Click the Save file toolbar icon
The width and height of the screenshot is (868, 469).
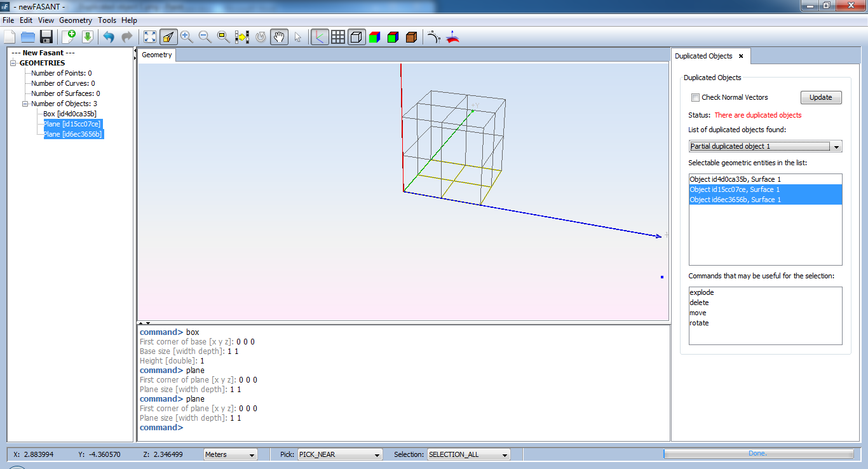coord(46,37)
